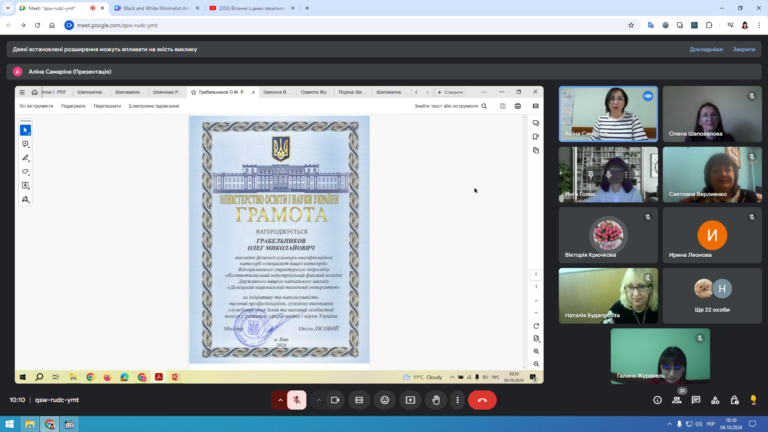Open the Chrome extensions puzzle menu
Image resolution: width=768 pixels, height=432 pixels.
(709, 25)
